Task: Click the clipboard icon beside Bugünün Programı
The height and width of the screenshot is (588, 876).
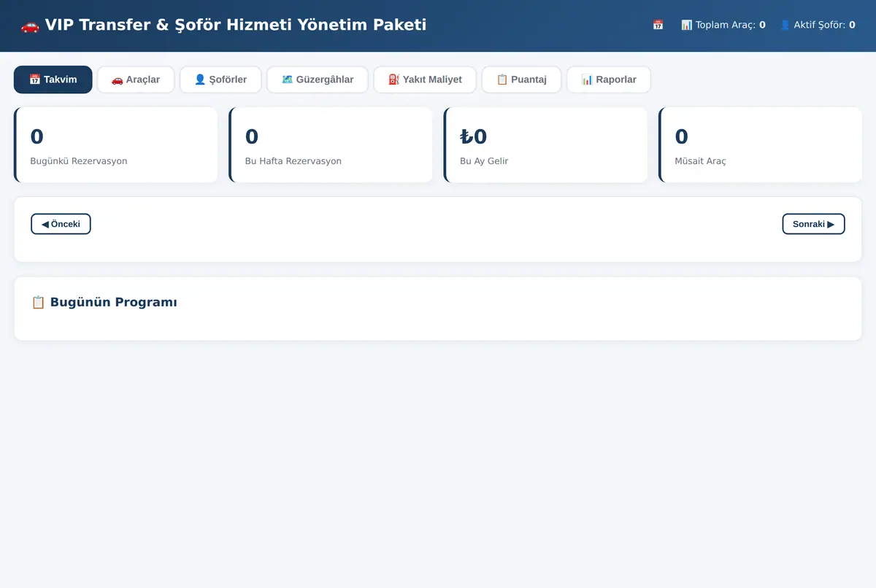Action: coord(38,302)
